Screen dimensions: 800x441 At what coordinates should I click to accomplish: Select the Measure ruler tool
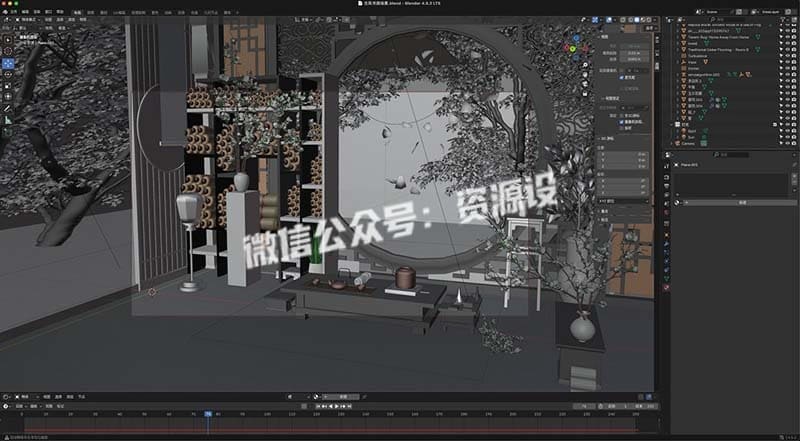coord(8,120)
